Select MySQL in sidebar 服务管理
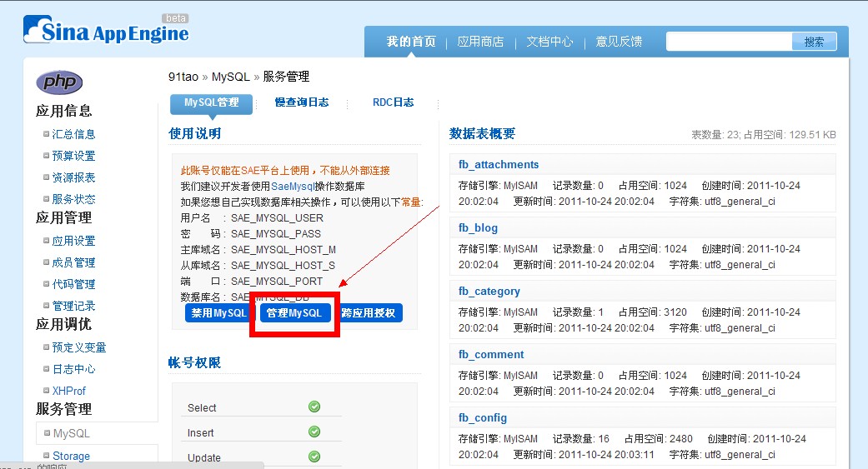This screenshot has height=469, width=868. coord(72,434)
